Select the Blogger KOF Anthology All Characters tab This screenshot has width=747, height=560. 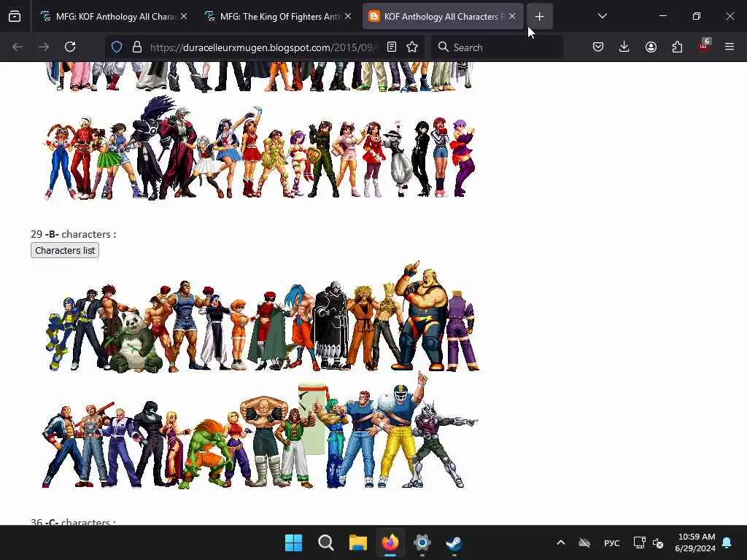pyautogui.click(x=443, y=17)
